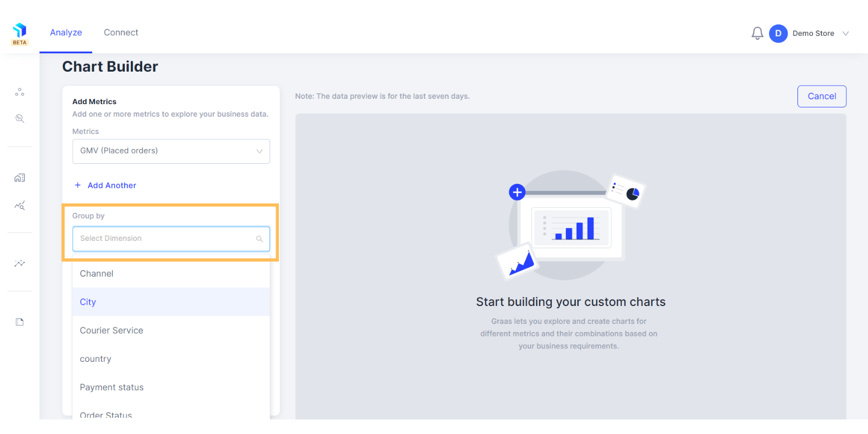The image size is (868, 434).
Task: Click the chart illustration placeholder
Action: click(571, 225)
